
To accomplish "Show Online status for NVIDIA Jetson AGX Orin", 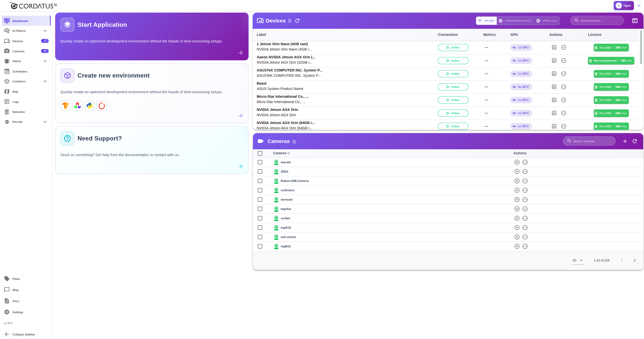I will pos(453,113).
